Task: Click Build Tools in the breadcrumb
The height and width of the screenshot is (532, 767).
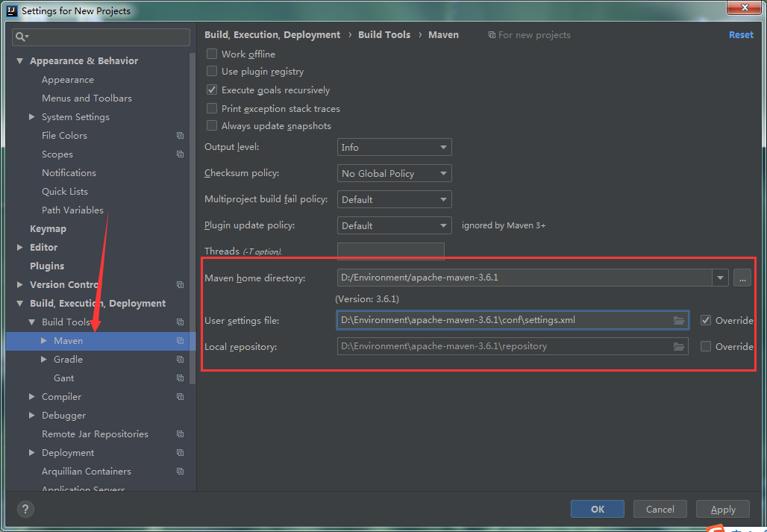Action: (x=384, y=35)
